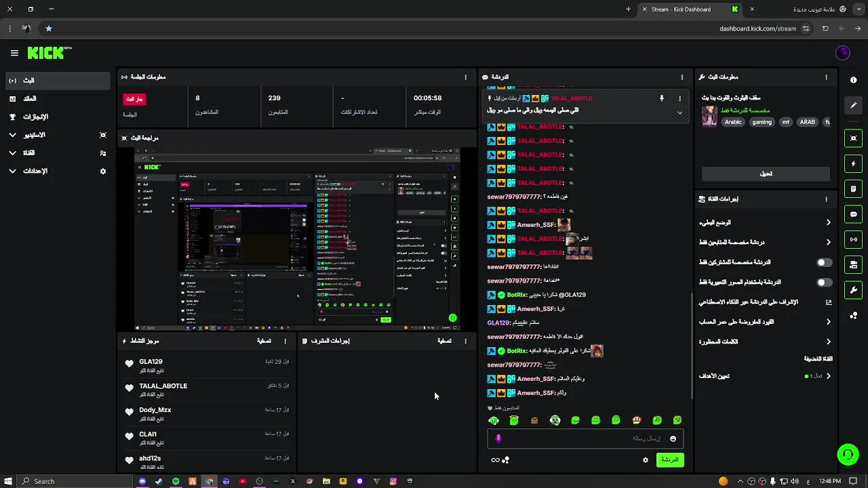Image resolution: width=868 pixels, height=488 pixels.
Task: Select Stream item in left sidebar
Action: (x=57, y=81)
